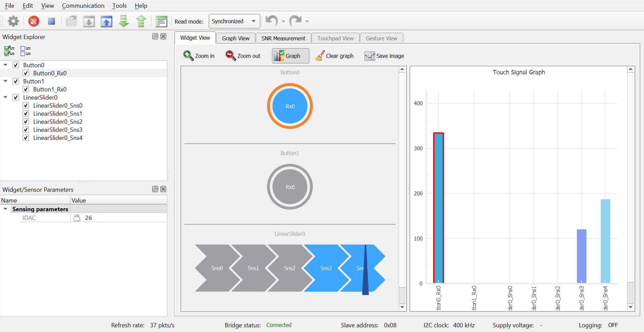Uncheck the LinearSlider0 widget checkbox
644x332 pixels.
pos(16,97)
